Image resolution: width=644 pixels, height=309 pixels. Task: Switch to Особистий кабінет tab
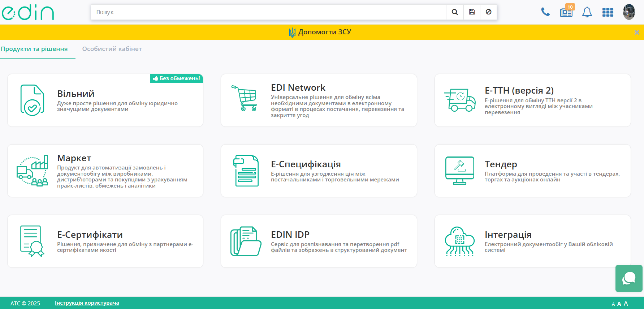click(112, 49)
